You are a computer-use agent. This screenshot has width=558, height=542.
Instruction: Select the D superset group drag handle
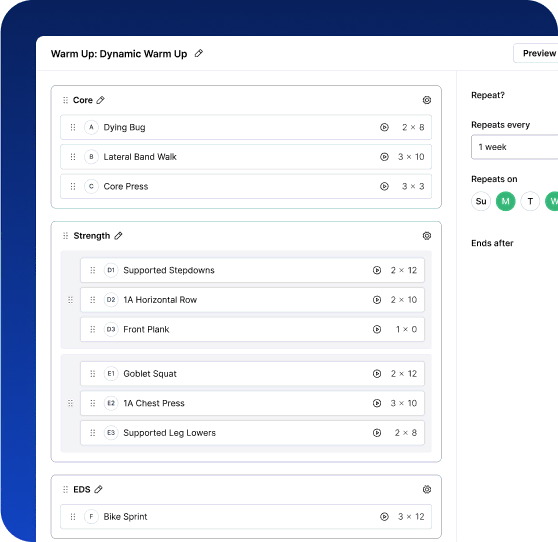70,300
